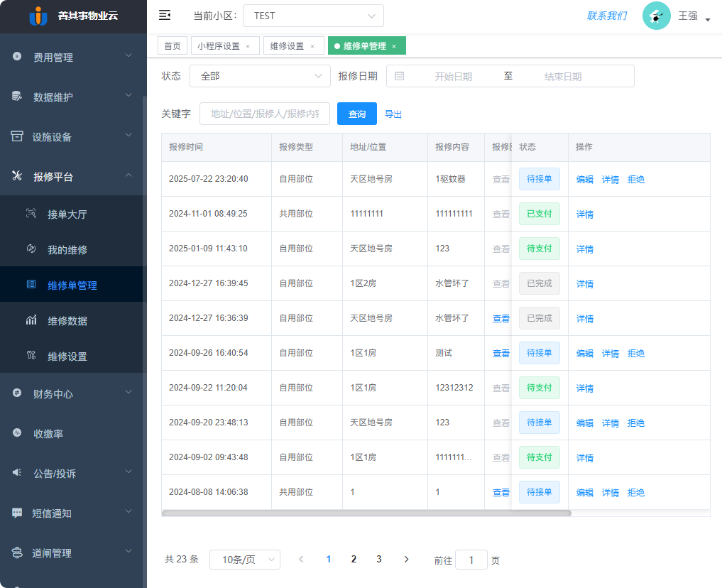Open the calendar icon in 报修日期
722x588 pixels.
coord(400,76)
